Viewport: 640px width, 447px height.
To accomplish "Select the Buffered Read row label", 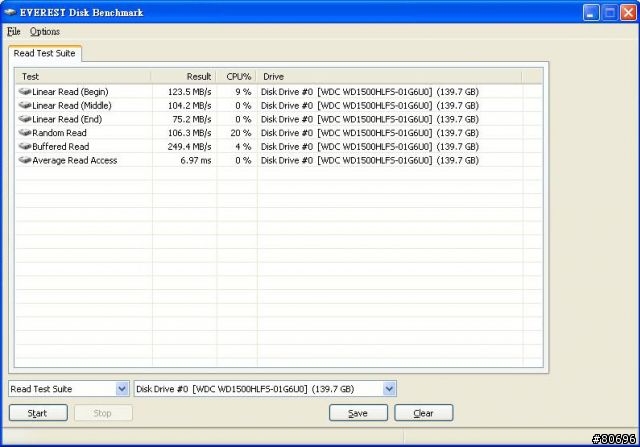I will (x=60, y=147).
